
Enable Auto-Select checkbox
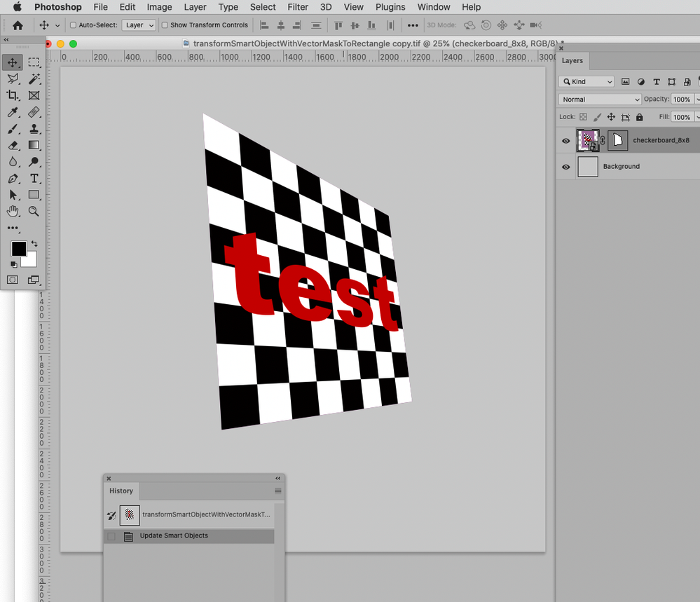pyautogui.click(x=73, y=25)
